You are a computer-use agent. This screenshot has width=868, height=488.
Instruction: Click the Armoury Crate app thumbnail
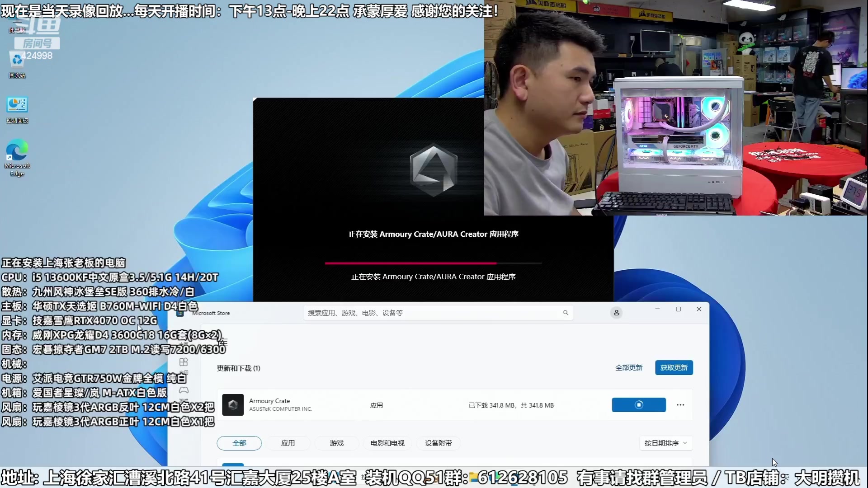pyautogui.click(x=233, y=405)
